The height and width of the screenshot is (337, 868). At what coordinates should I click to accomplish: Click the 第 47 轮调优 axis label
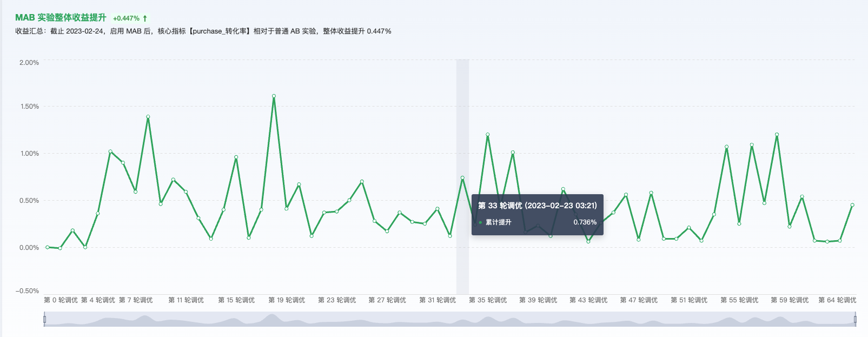(x=639, y=300)
